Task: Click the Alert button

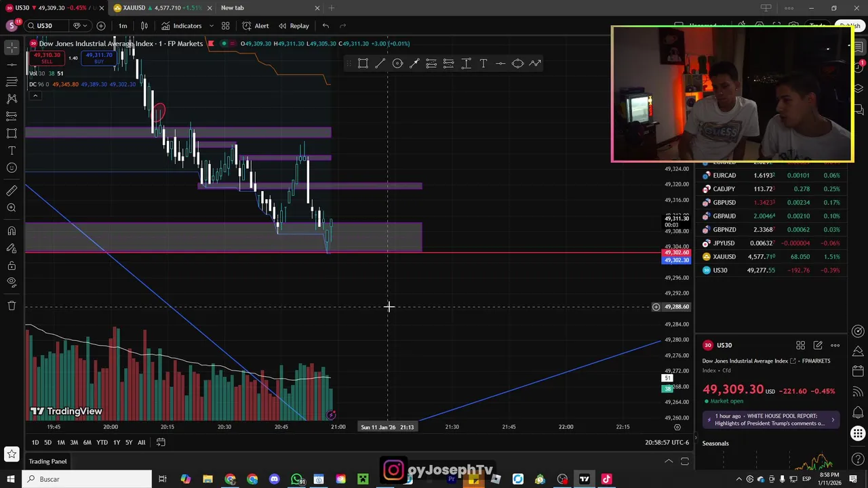Action: [256, 26]
